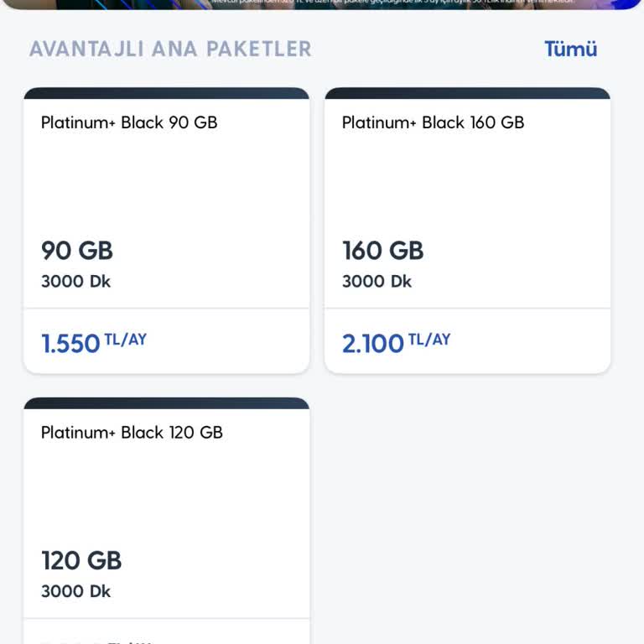Screen dimensions: 644x644
Task: Tap the large "160 GB" data amount
Action: [383, 250]
